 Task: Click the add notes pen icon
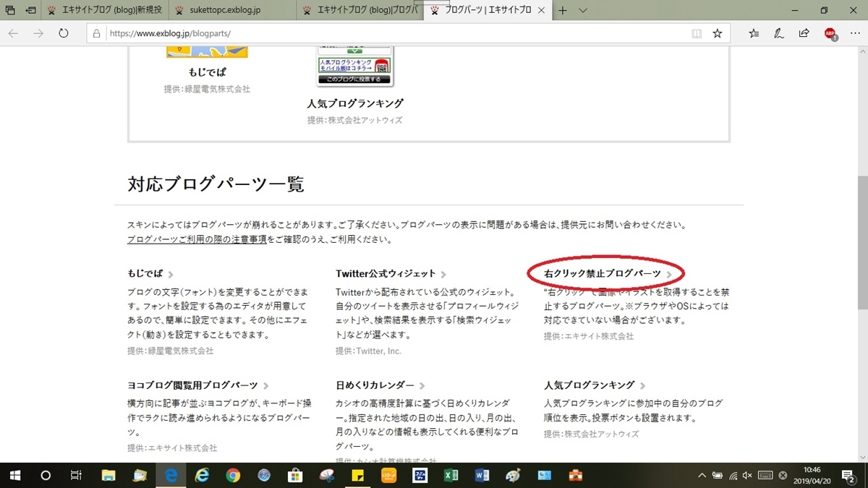coord(779,33)
